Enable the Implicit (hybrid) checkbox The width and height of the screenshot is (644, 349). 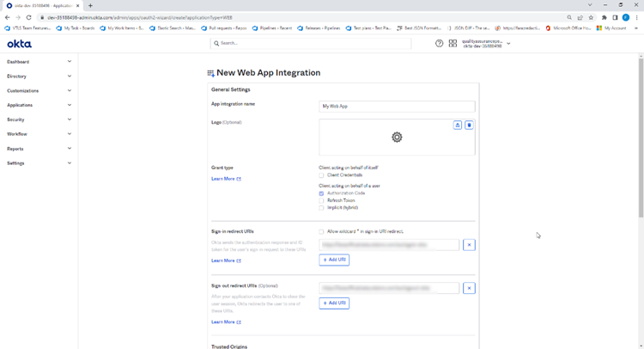point(321,208)
